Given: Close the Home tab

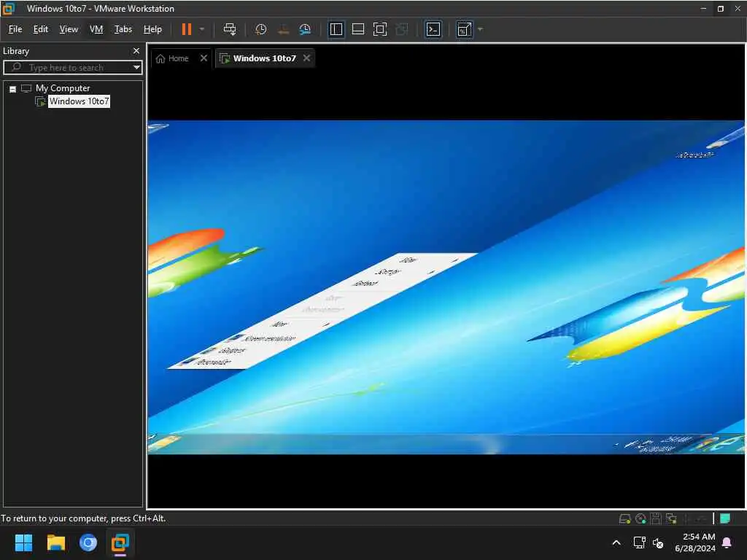Looking at the screenshot, I should point(204,58).
